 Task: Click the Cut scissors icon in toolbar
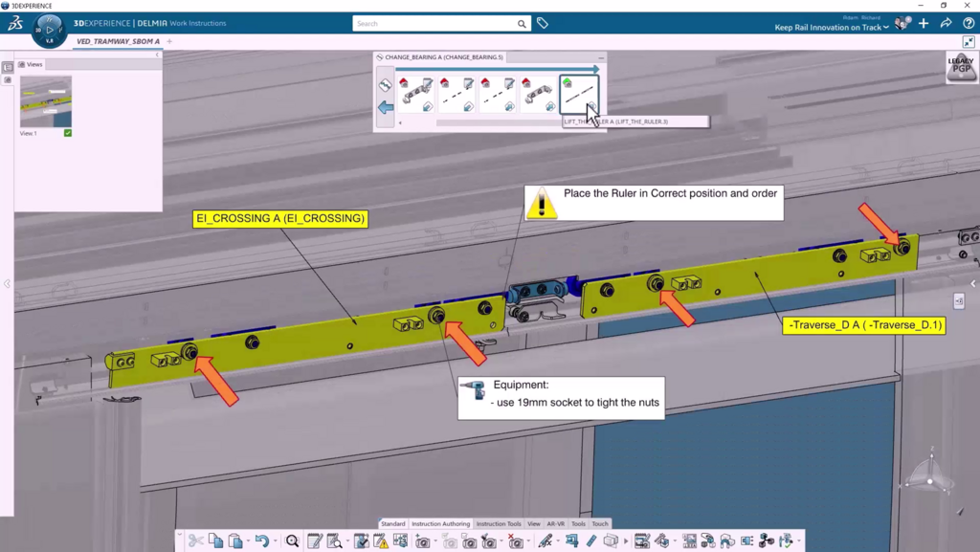click(196, 541)
